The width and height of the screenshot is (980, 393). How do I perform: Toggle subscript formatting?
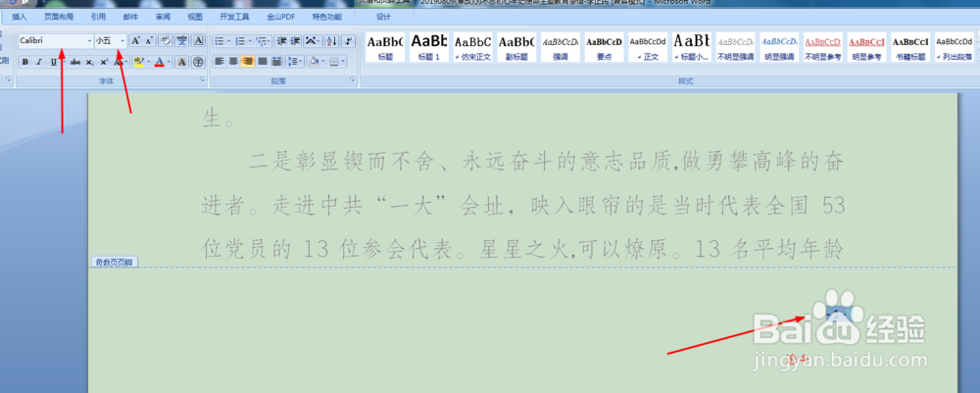89,61
